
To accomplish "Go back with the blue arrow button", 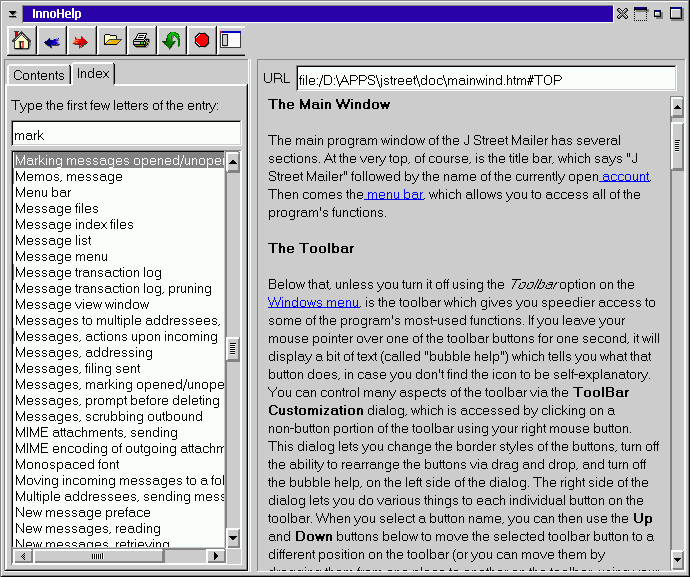I will pyautogui.click(x=52, y=40).
